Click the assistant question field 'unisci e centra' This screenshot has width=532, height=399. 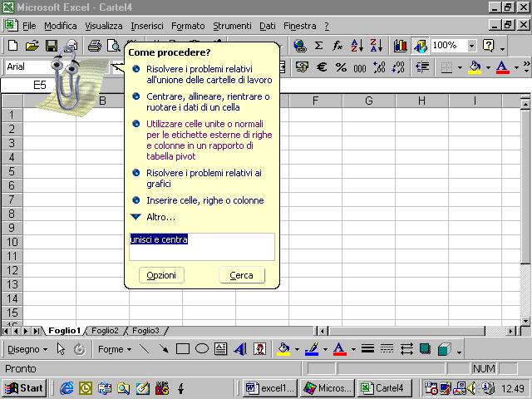point(202,247)
